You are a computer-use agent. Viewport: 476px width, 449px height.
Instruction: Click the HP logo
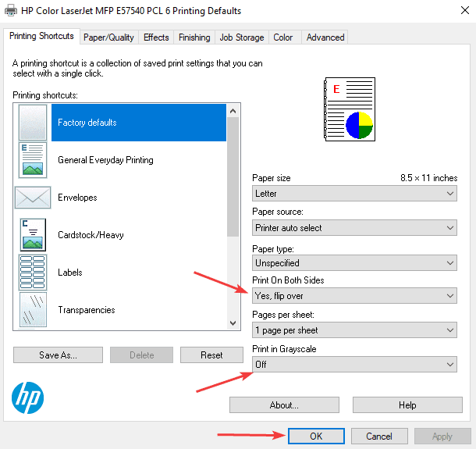(28, 398)
